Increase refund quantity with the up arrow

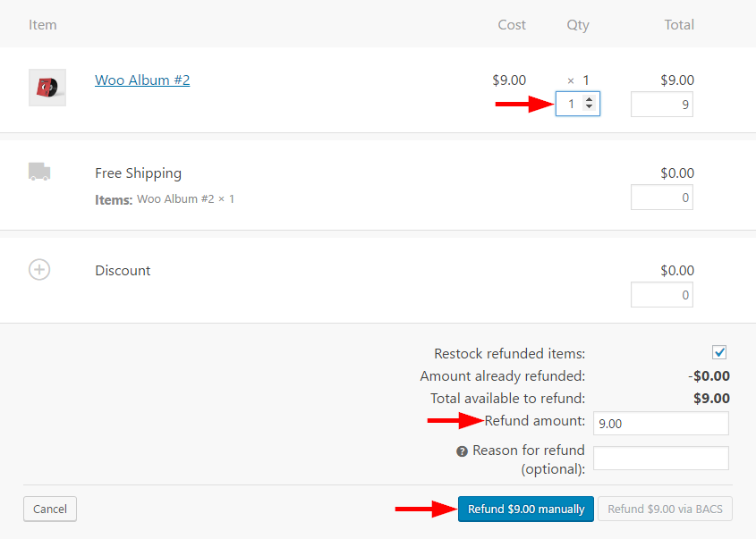click(589, 100)
